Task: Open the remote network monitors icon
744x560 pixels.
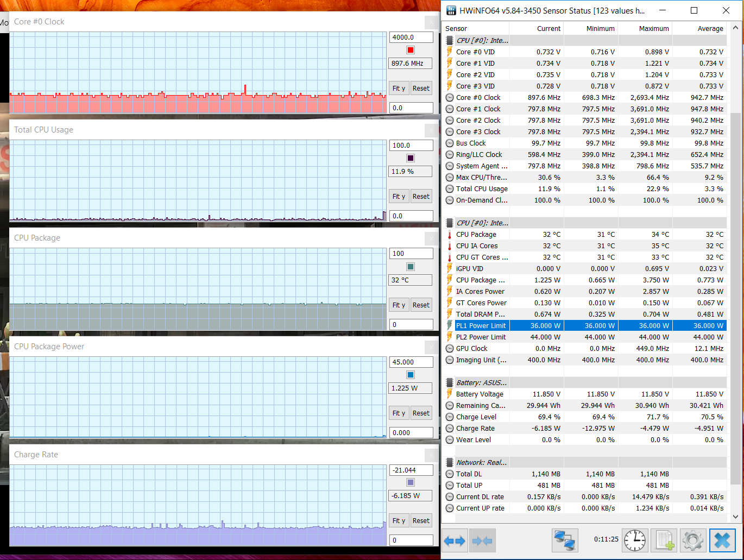Action: pos(565,541)
